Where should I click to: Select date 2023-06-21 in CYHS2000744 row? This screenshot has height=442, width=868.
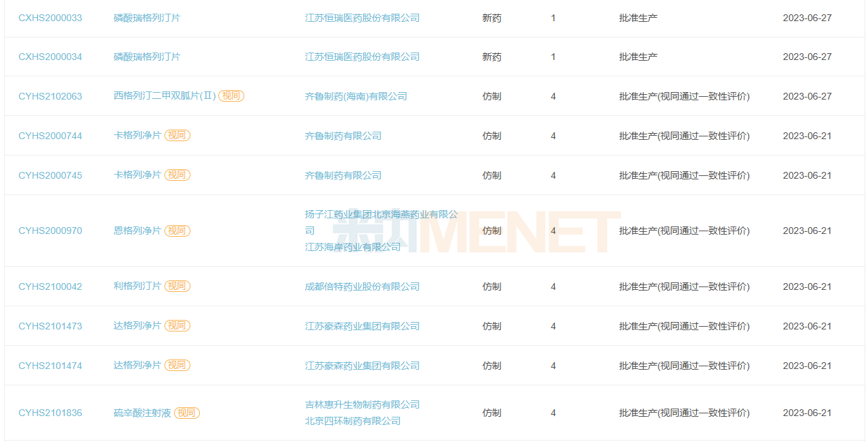coord(807,136)
